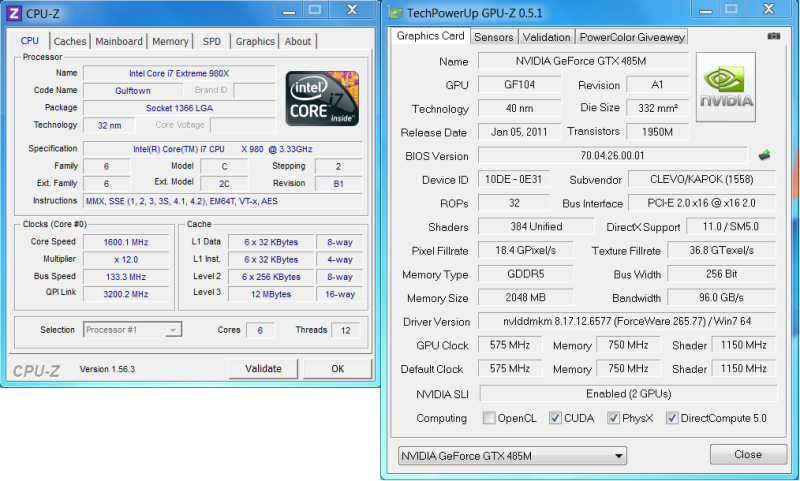Click the Bus Interface field PCI-E 2.0 x16
The height and width of the screenshot is (481, 800).
tap(702, 203)
